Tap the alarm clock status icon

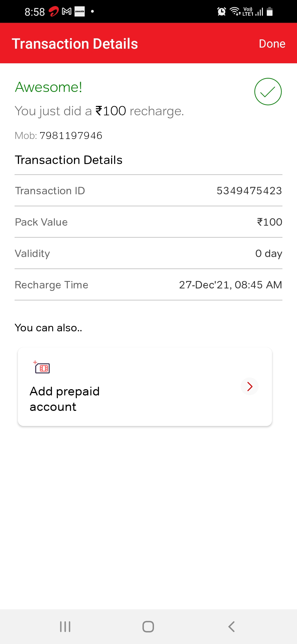click(x=221, y=12)
